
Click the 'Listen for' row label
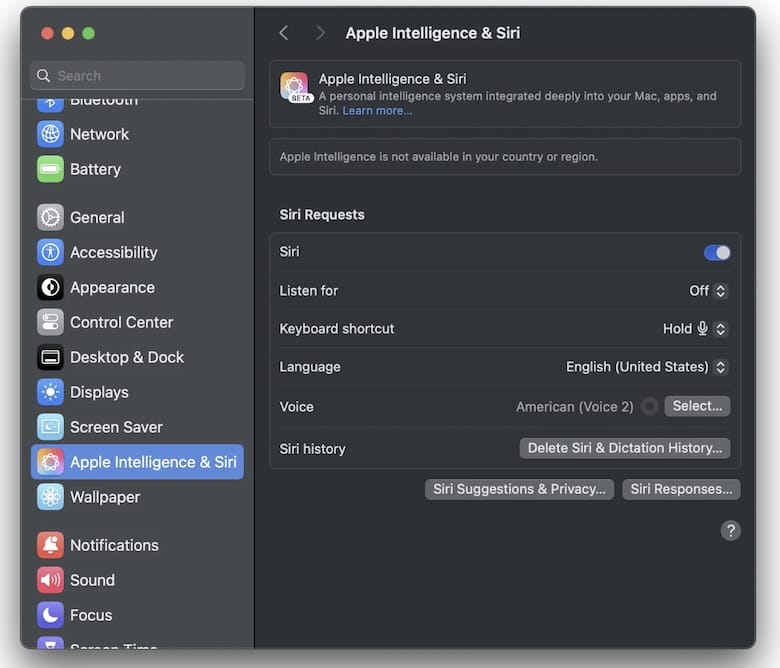tap(308, 291)
